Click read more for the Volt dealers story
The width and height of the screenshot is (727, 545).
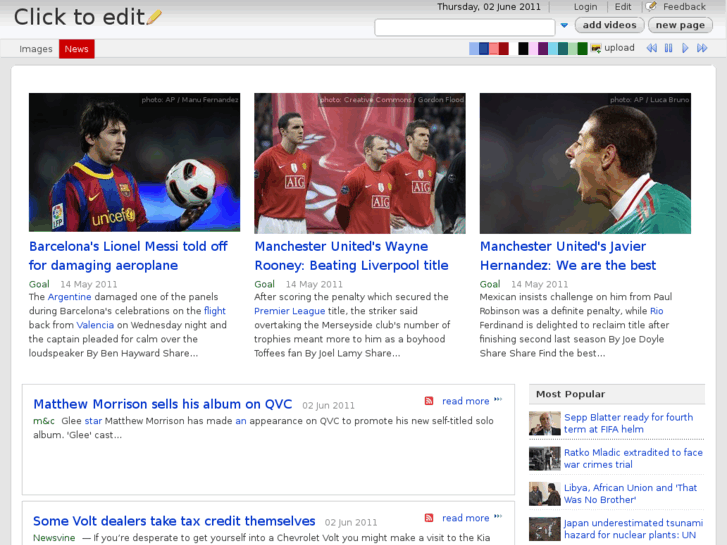pyautogui.click(x=466, y=518)
